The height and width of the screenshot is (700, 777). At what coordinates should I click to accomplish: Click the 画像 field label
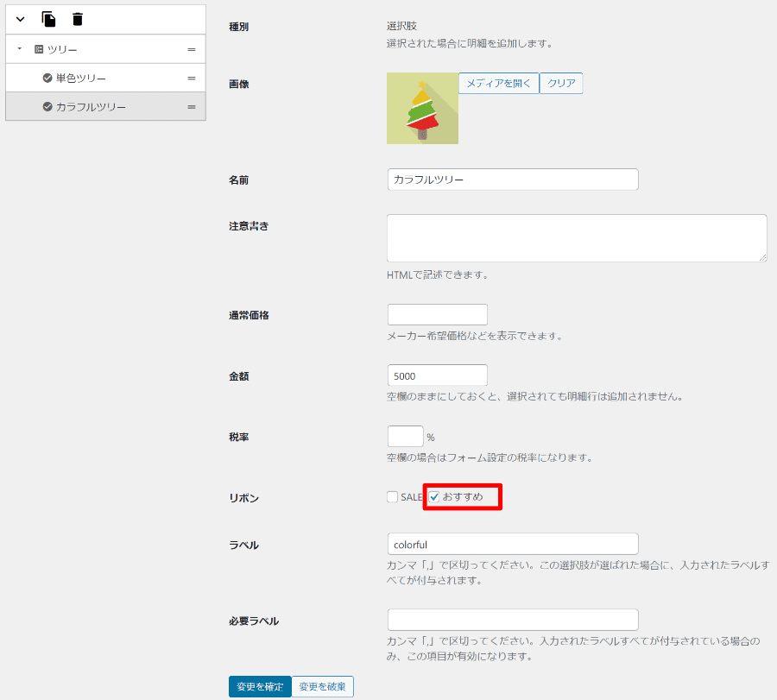tap(239, 85)
